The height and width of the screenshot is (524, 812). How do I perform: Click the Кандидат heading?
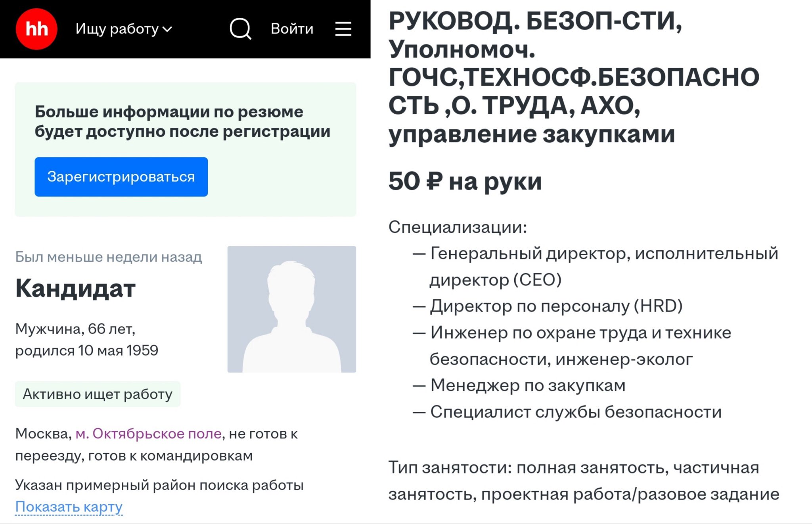[x=75, y=289]
